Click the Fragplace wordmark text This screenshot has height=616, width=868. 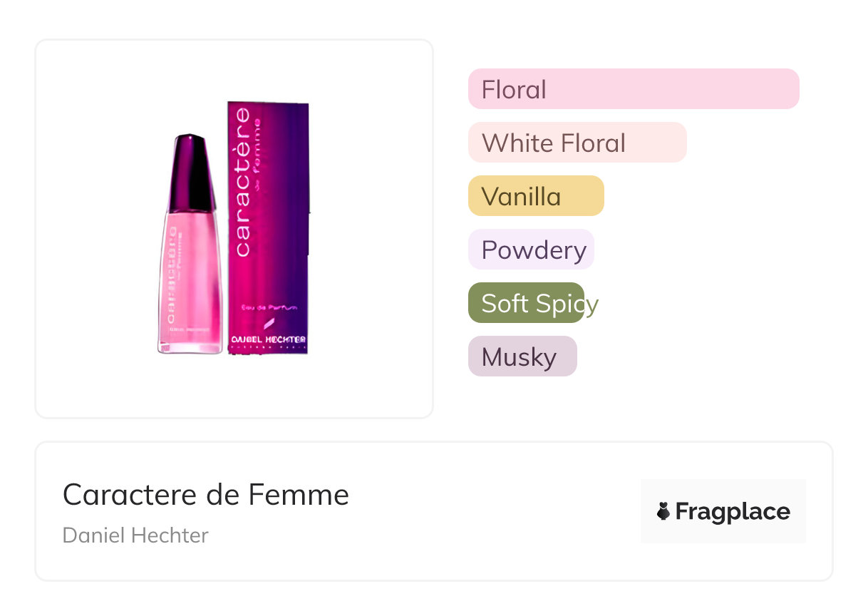pyautogui.click(x=733, y=511)
